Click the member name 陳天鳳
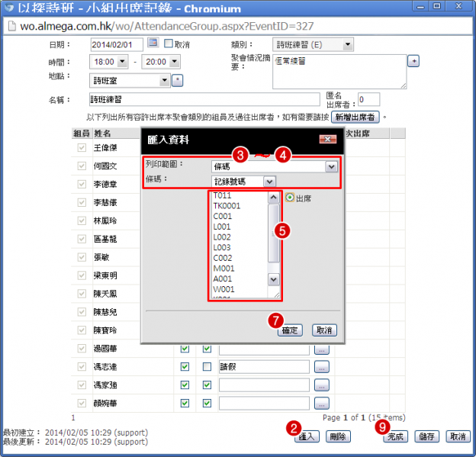 point(105,294)
